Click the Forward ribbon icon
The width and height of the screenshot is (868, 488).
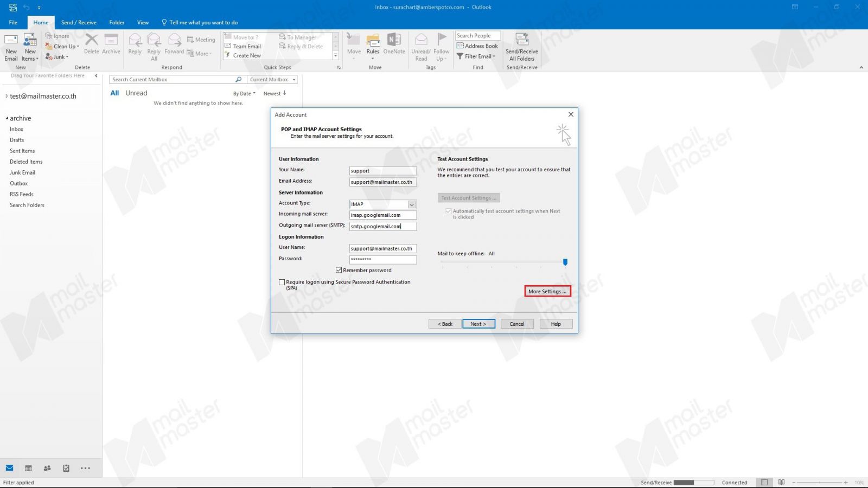click(x=174, y=44)
